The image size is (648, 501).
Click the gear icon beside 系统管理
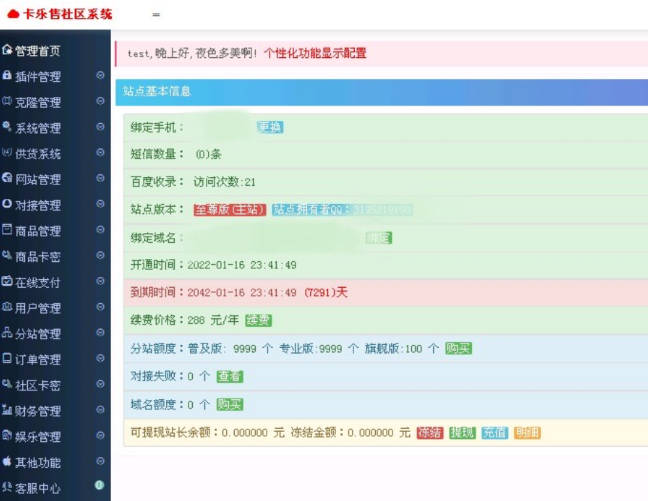click(x=7, y=126)
